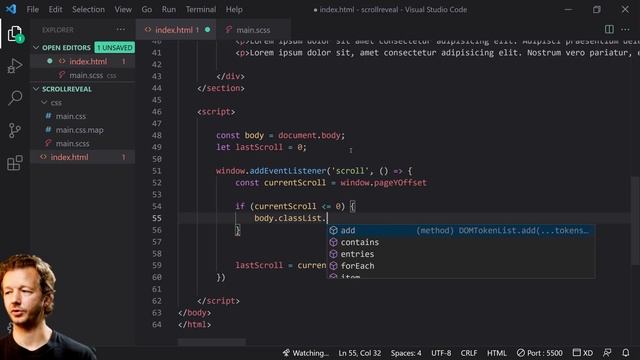
Task: Click window.pageYOffset on line 52
Action: [x=383, y=182]
